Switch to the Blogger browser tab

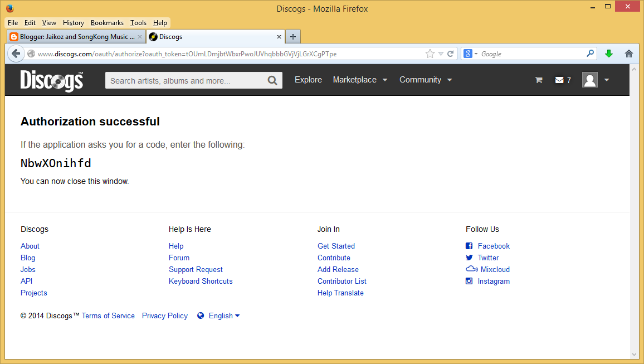(x=75, y=36)
